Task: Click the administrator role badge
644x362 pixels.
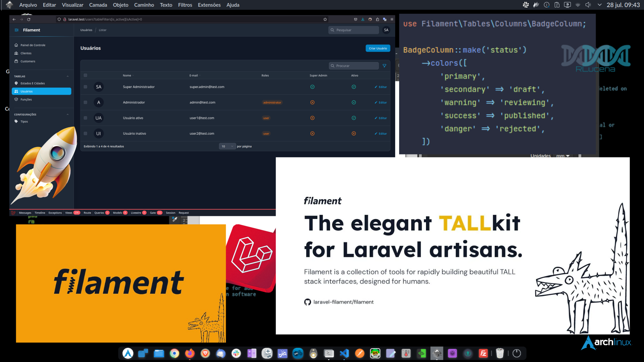Action: tap(272, 102)
